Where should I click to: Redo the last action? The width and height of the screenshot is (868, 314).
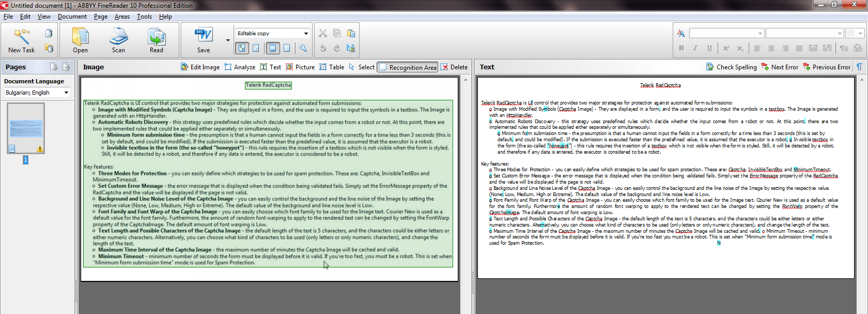point(337,48)
